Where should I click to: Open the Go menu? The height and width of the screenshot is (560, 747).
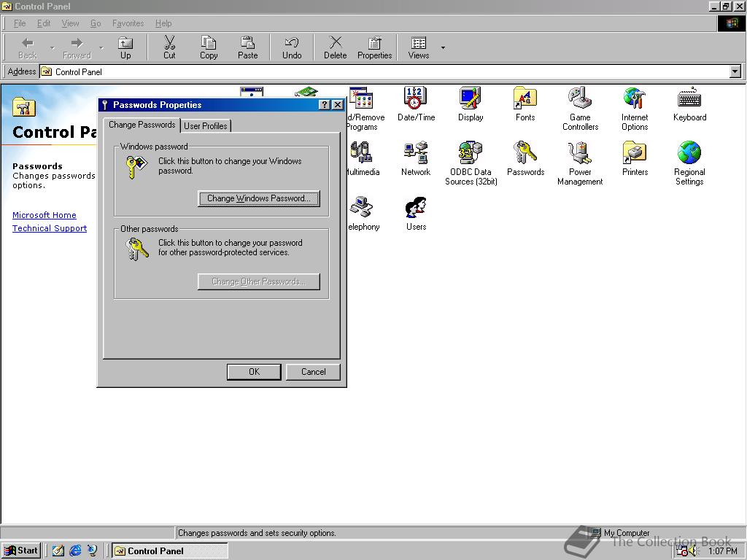point(96,23)
